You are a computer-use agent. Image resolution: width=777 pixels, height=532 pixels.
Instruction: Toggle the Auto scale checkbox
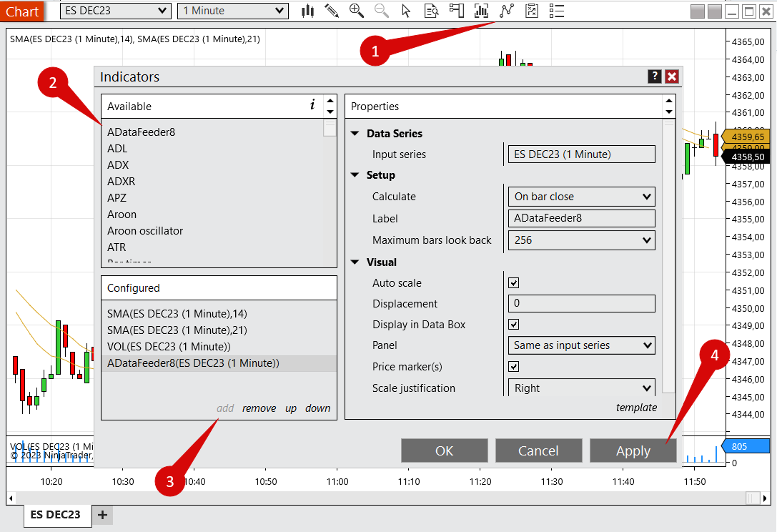(x=513, y=283)
